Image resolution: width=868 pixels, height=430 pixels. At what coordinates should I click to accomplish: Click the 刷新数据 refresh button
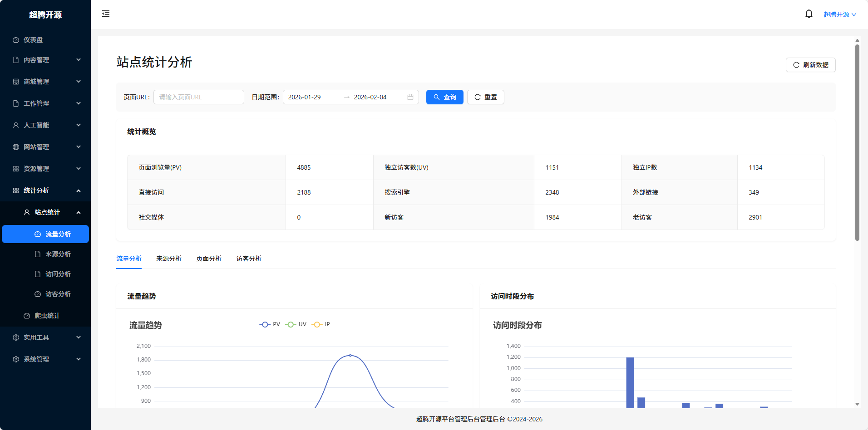pyautogui.click(x=810, y=65)
